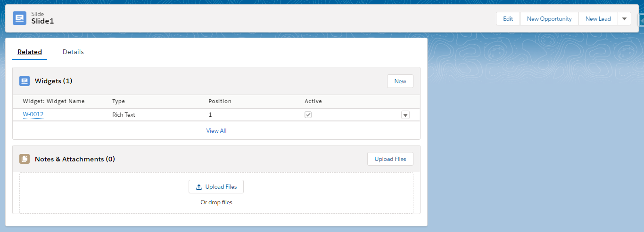
Task: Click View All widgets link
Action: pyautogui.click(x=216, y=131)
